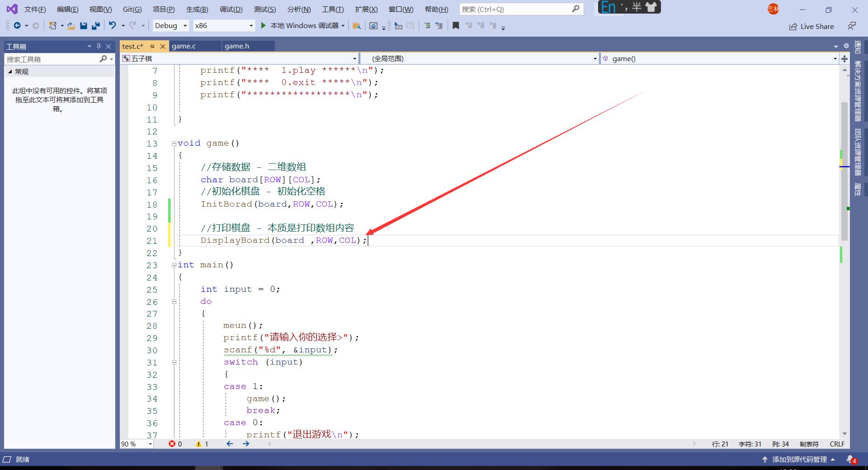Toggle a bookmark on the current line
Screen dimensions: 868x470
[x=456, y=26]
